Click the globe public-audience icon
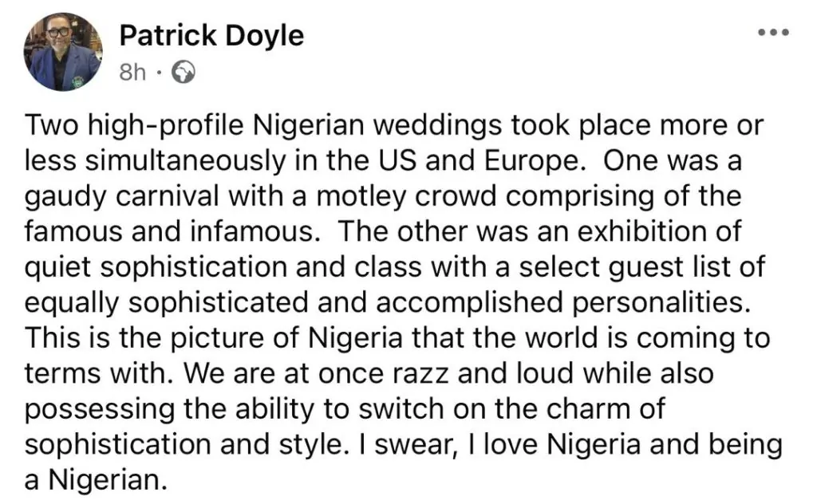The image size is (817, 504). pos(184,73)
